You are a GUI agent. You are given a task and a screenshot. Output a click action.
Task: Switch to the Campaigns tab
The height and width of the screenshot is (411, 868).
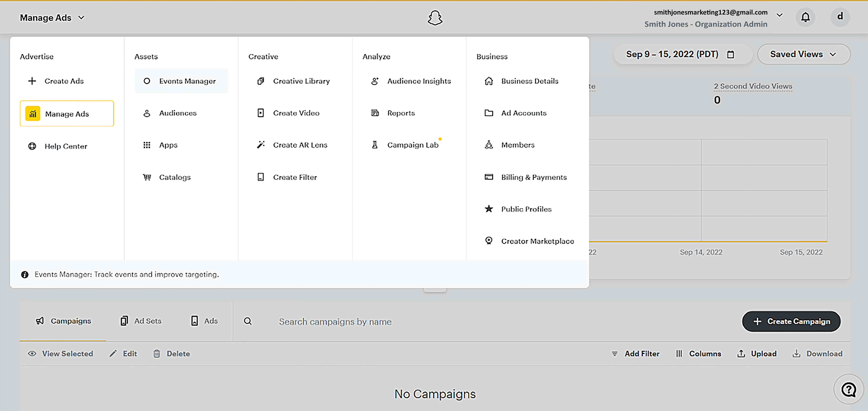coord(63,321)
